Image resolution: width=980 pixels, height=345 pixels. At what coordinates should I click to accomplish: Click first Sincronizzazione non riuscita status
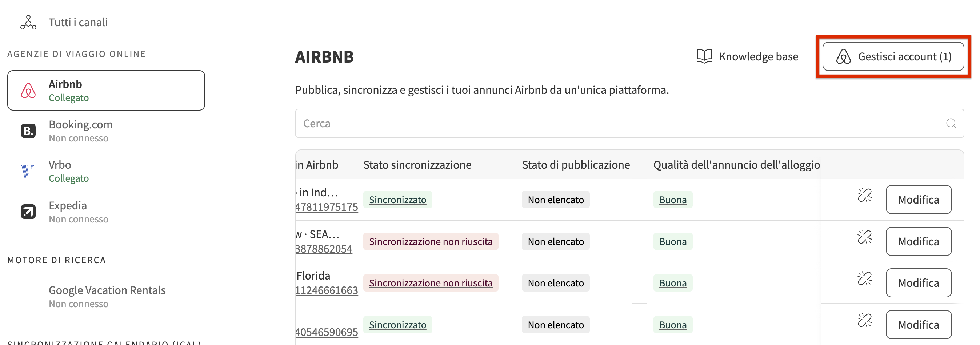(x=430, y=241)
